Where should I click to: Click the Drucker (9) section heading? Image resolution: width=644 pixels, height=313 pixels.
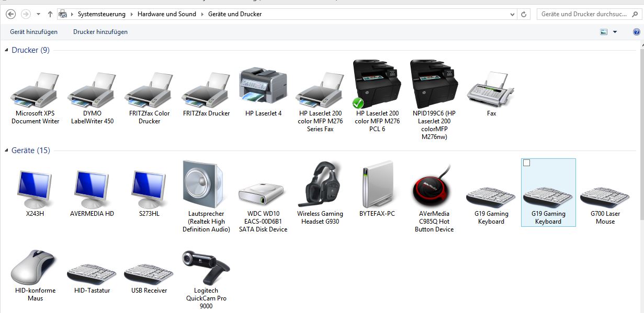point(30,50)
